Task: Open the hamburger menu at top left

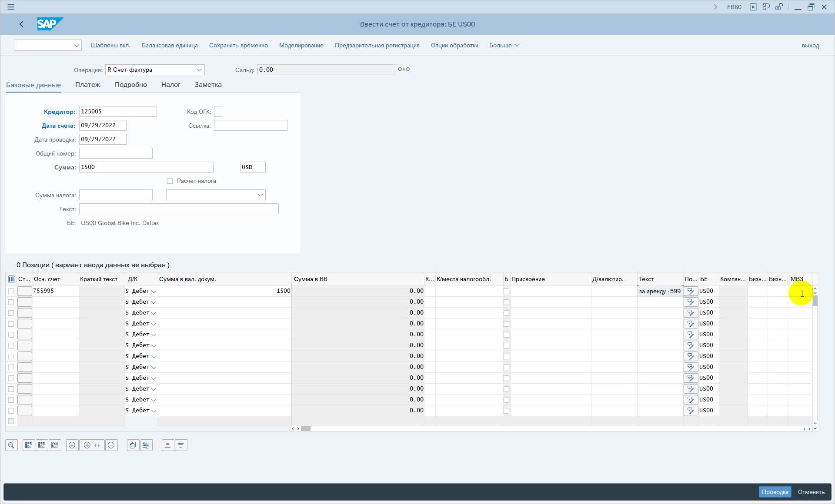Action: point(11,7)
